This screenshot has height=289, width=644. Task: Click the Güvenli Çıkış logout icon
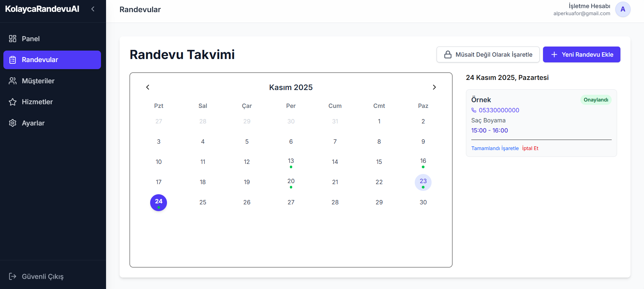[x=12, y=277]
